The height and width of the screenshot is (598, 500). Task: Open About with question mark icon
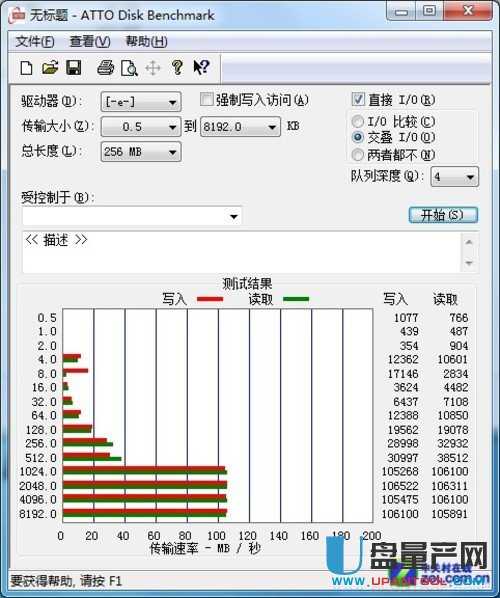(177, 68)
